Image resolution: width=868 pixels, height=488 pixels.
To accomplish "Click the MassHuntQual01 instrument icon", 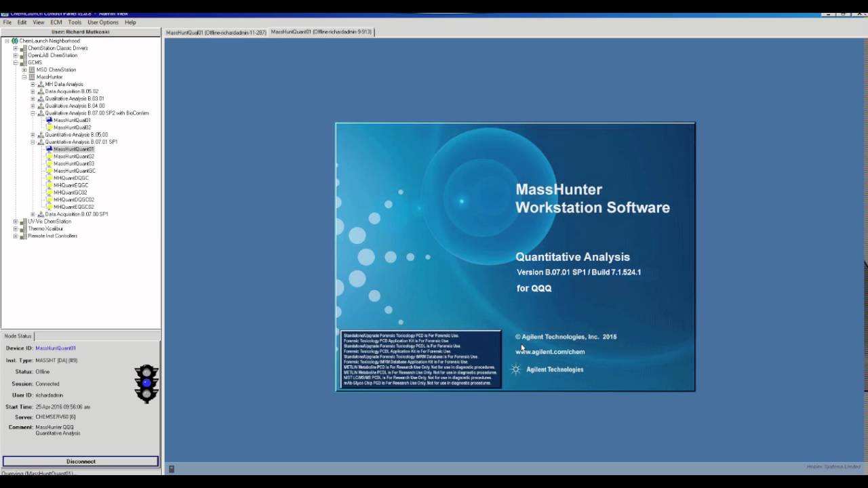I will pyautogui.click(x=49, y=121).
